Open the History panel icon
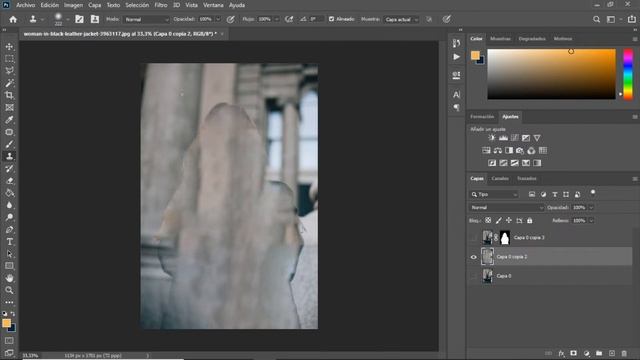640x360 pixels. (x=456, y=43)
